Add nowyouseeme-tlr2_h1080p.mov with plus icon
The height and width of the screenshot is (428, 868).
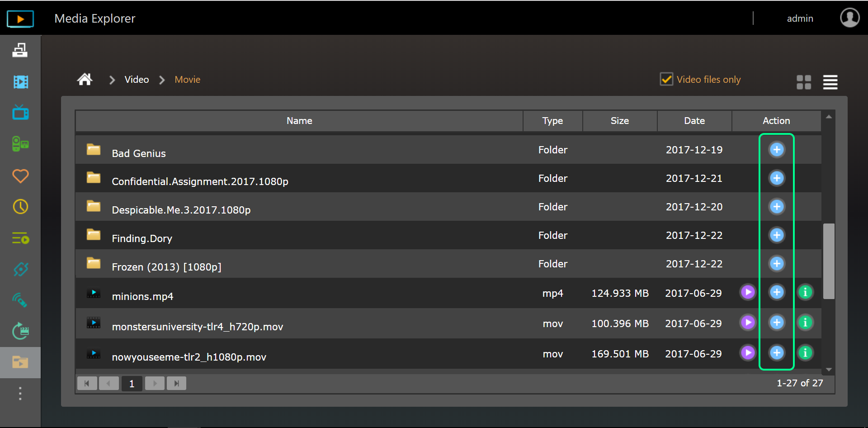(x=777, y=352)
